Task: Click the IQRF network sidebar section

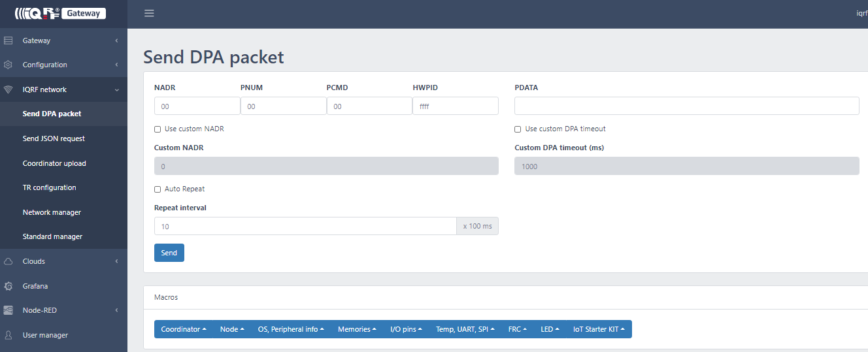Action: point(63,89)
